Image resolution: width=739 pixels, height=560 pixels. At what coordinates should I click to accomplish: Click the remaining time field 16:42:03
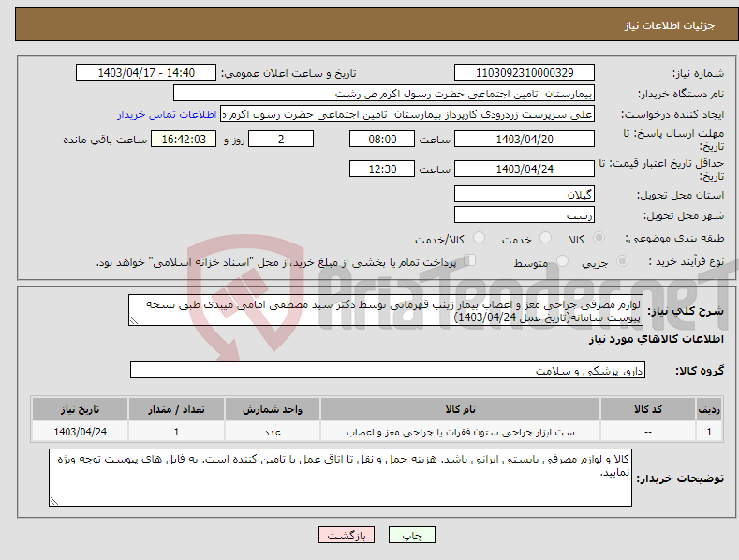(x=184, y=139)
